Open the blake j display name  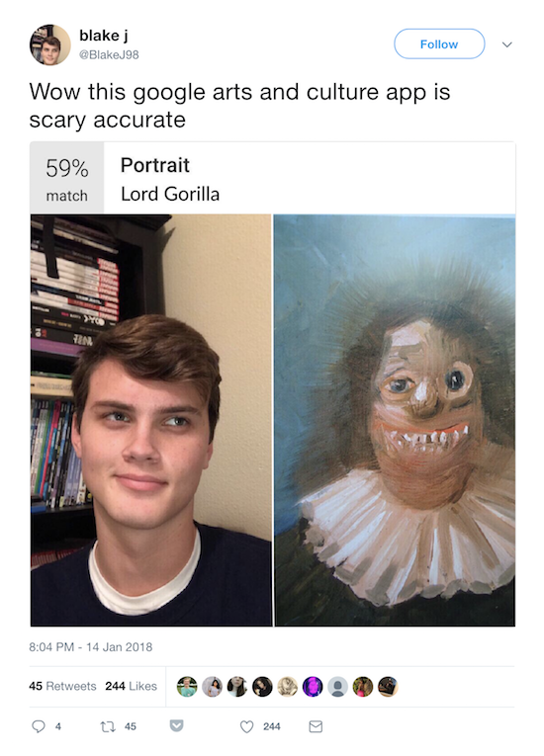point(104,36)
